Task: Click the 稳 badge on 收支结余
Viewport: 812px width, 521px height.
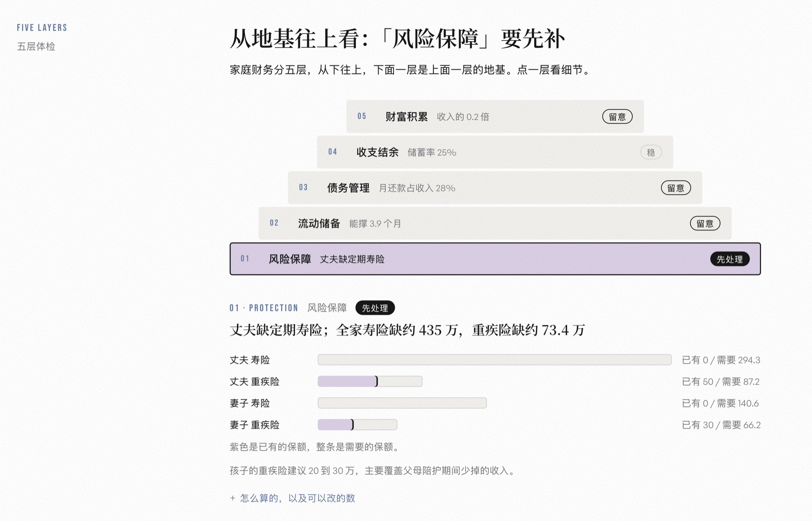Action: point(651,152)
